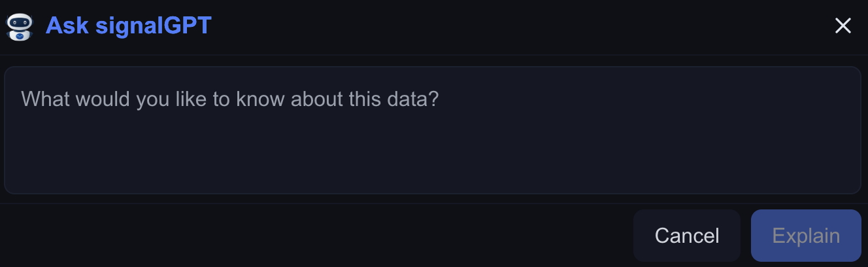Click the signalGPT robot icon
This screenshot has height=267, width=868.
[20, 26]
